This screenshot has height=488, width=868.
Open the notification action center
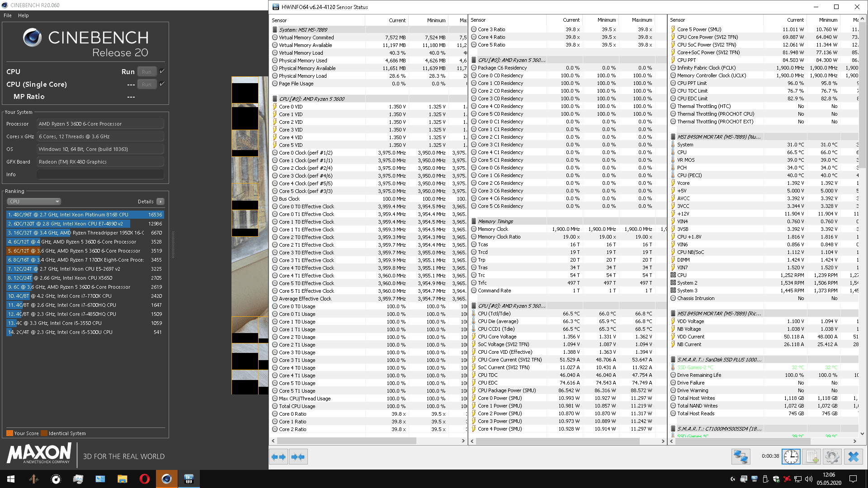[x=853, y=479]
